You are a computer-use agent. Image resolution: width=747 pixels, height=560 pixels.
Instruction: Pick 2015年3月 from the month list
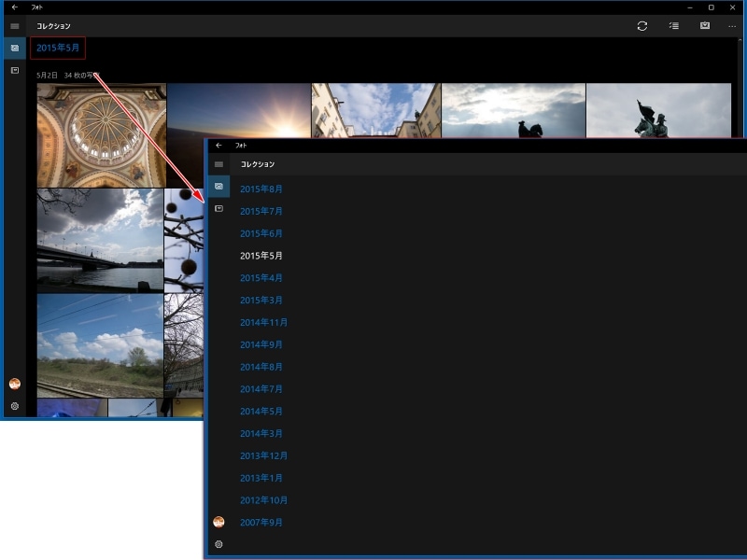tap(261, 301)
